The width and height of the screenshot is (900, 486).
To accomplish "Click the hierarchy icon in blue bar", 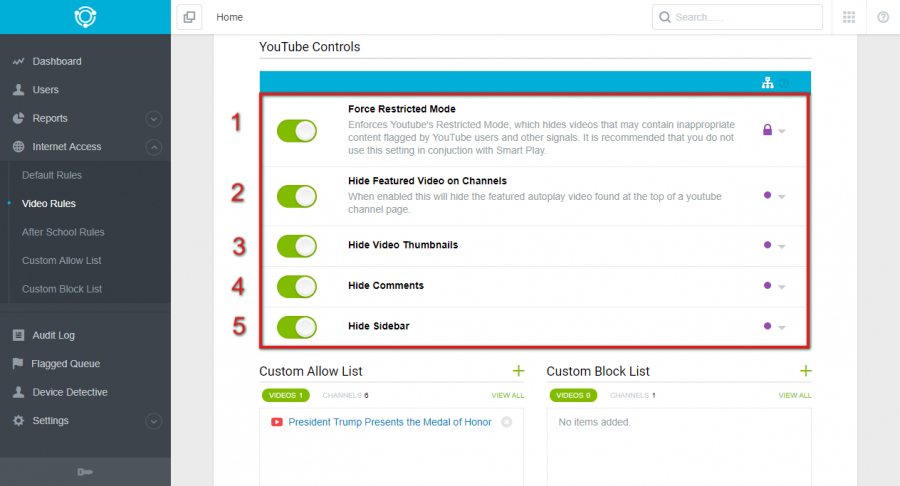I will click(x=767, y=83).
